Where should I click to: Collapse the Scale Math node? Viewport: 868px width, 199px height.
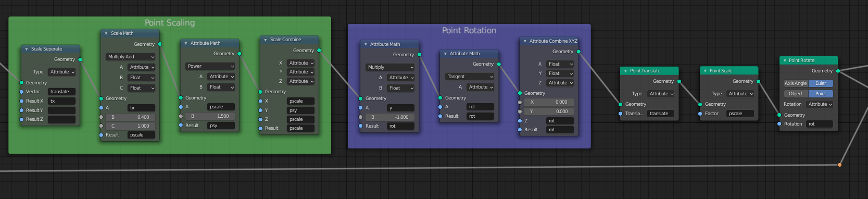point(106,33)
